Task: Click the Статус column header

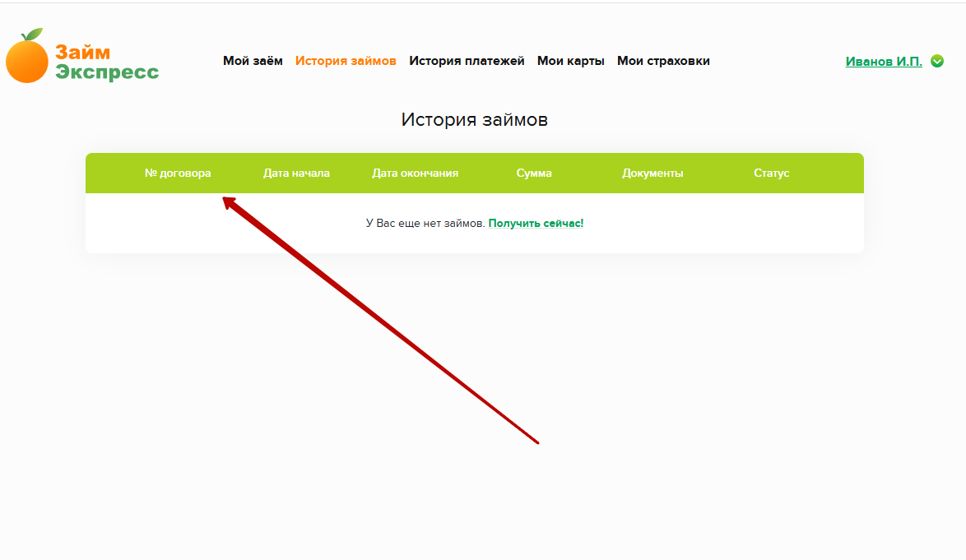Action: [771, 173]
